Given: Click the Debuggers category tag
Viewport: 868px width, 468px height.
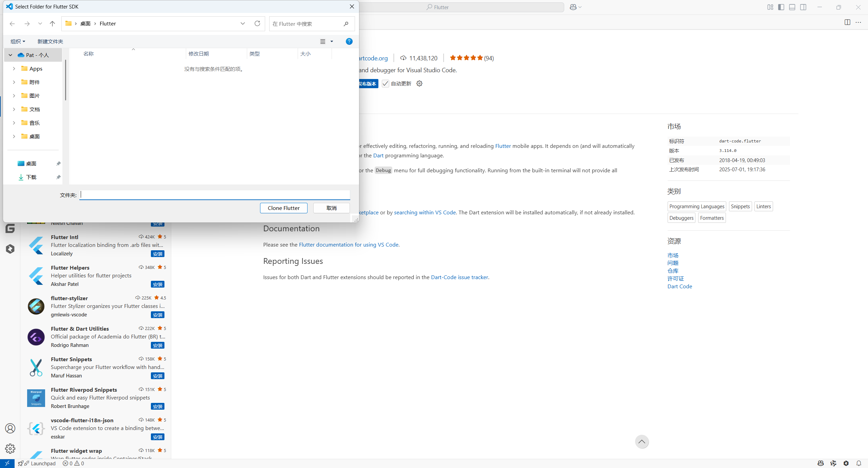Looking at the screenshot, I should point(682,218).
